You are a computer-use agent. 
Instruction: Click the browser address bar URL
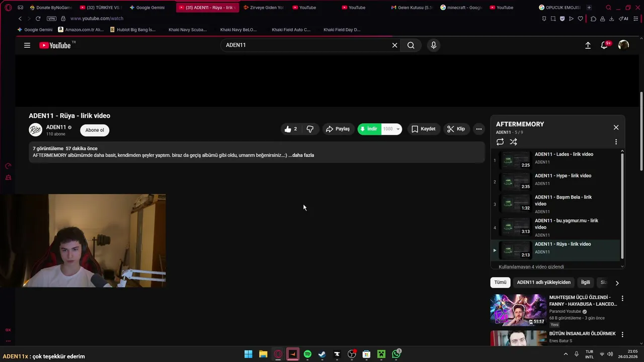tap(97, 19)
